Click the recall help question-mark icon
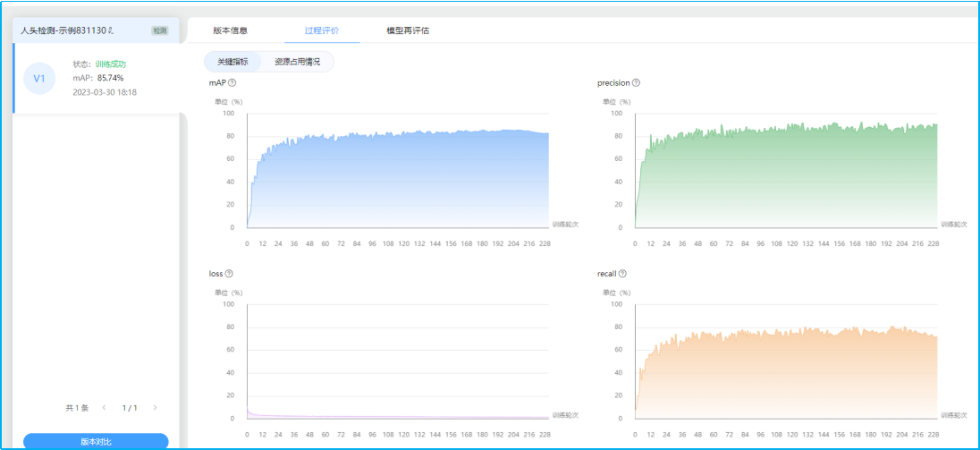 622,274
